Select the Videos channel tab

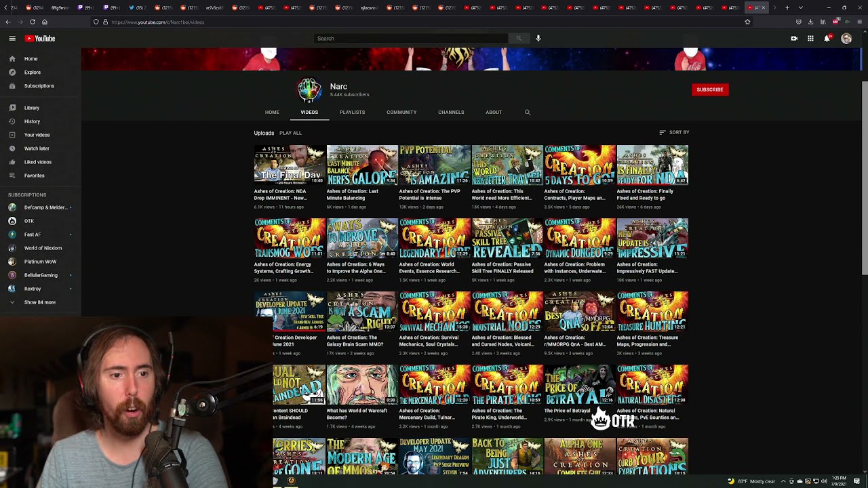pyautogui.click(x=309, y=113)
